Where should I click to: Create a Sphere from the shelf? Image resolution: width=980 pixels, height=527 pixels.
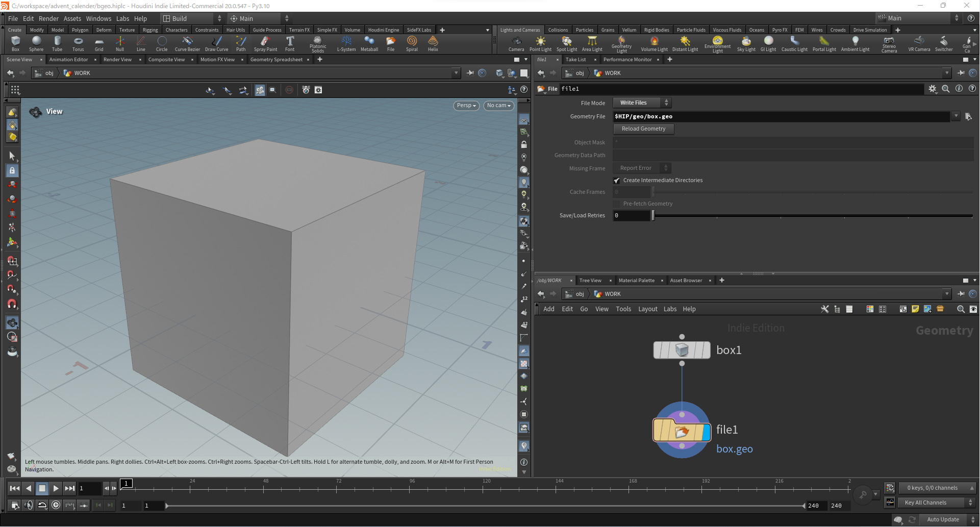pyautogui.click(x=36, y=43)
